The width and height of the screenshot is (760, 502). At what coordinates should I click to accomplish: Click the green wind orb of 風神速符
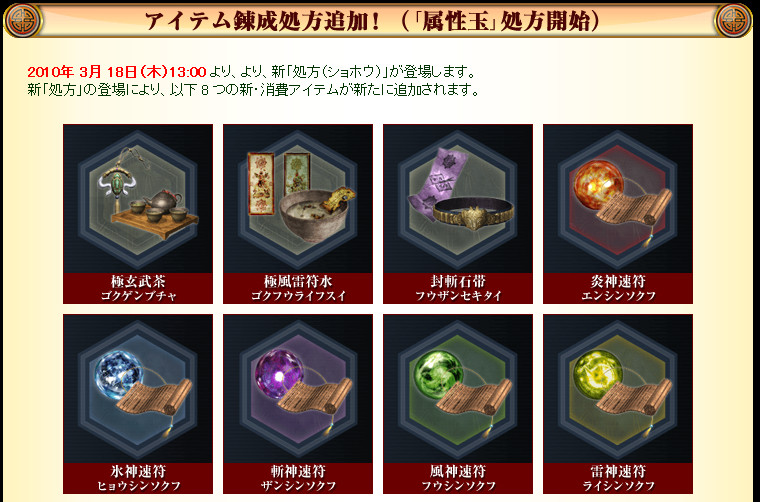[439, 375]
